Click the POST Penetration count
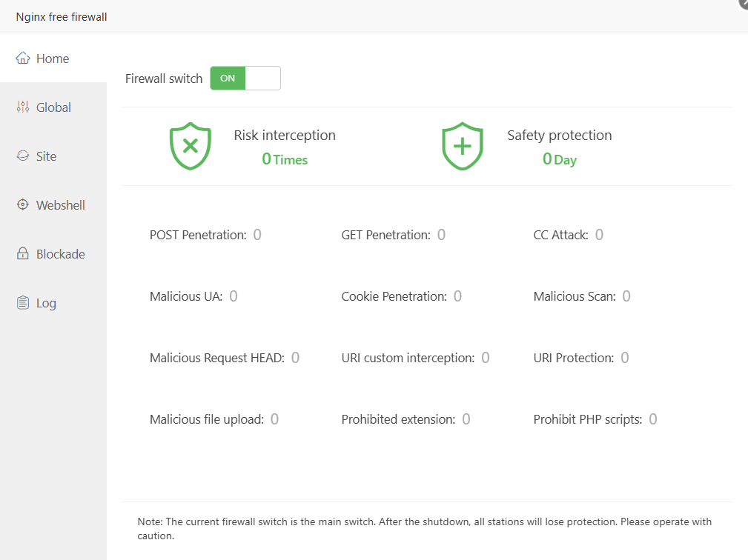Viewport: 748px width, 560px height. point(257,235)
